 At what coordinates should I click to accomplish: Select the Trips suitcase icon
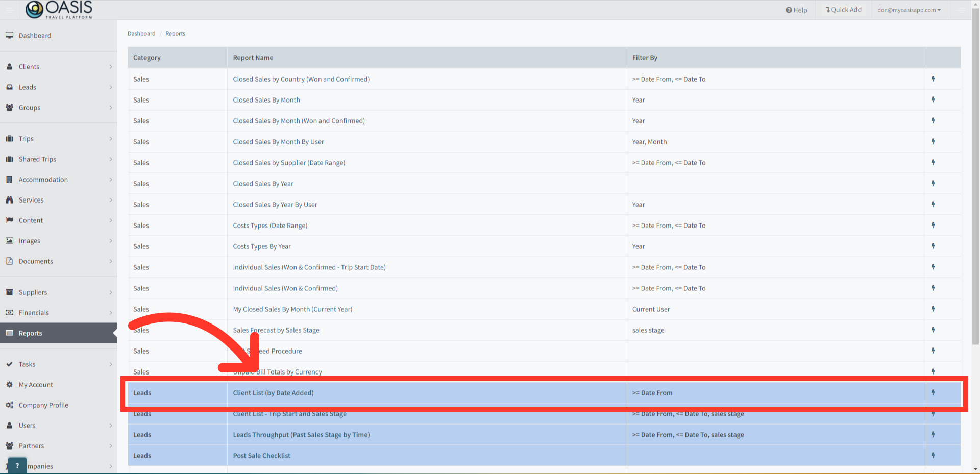click(10, 138)
